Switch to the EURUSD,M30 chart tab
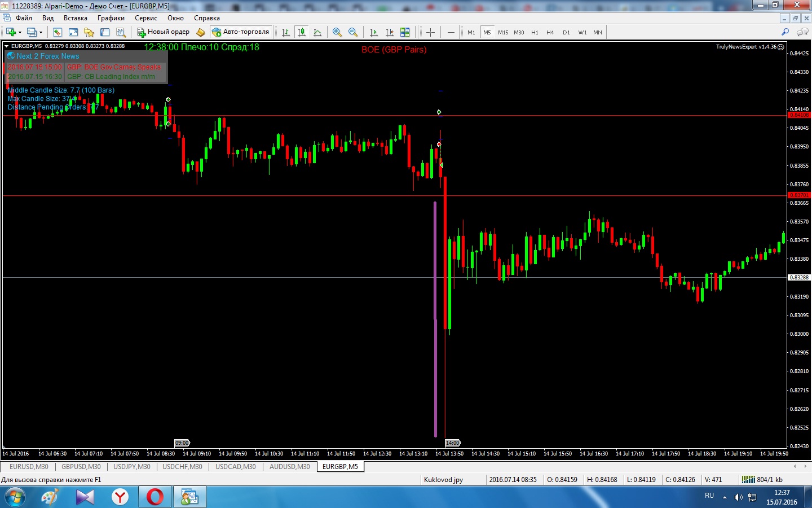 pyautogui.click(x=29, y=467)
